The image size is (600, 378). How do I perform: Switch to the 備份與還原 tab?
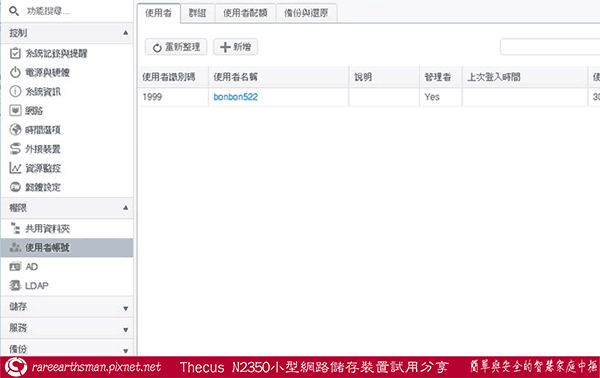306,13
